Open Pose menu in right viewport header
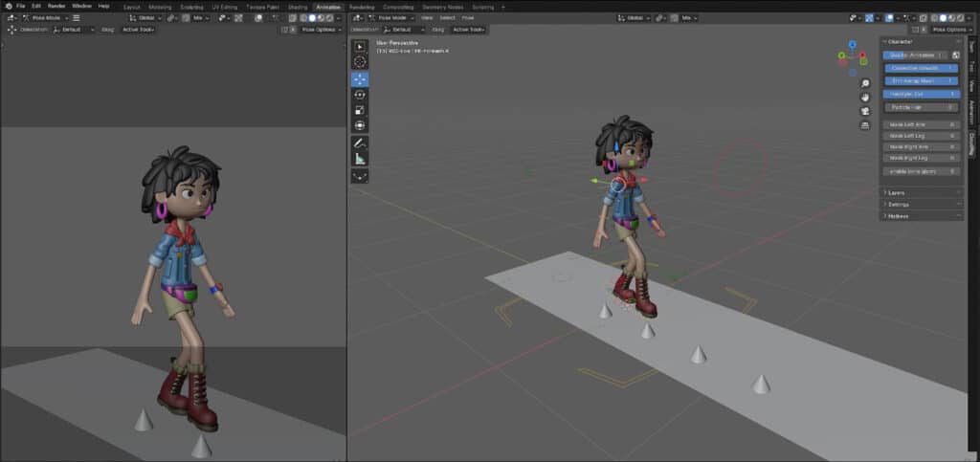980x462 pixels. click(468, 18)
